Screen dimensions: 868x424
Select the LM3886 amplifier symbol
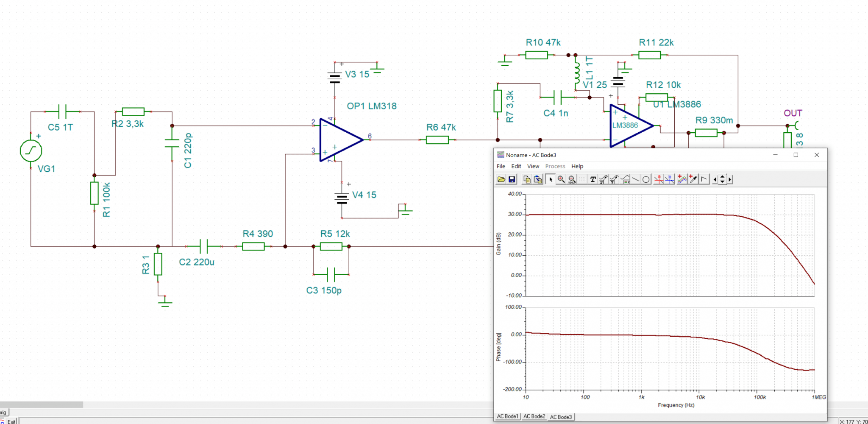[x=632, y=126]
